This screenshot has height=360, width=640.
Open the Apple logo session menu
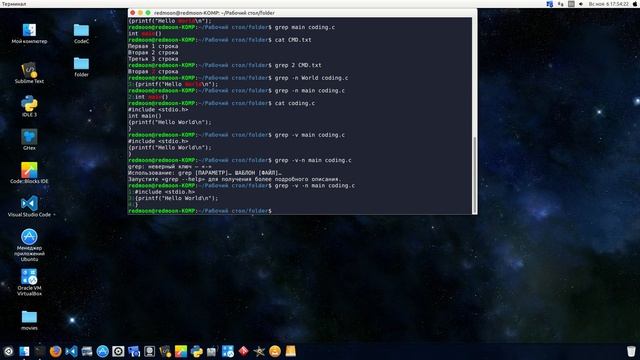635,4
